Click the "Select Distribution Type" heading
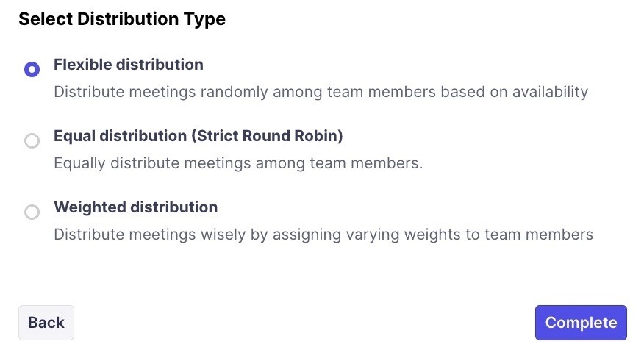 point(122,20)
